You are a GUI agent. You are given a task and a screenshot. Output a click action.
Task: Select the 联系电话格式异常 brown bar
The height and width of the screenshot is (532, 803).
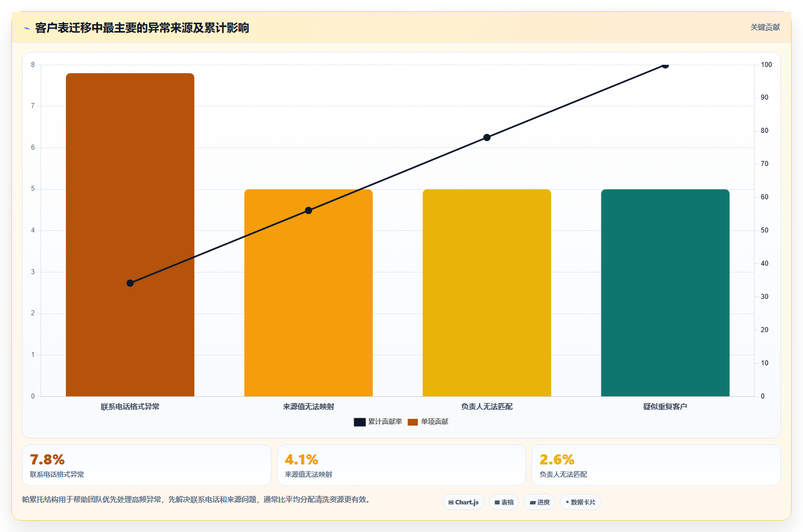pyautogui.click(x=130, y=235)
